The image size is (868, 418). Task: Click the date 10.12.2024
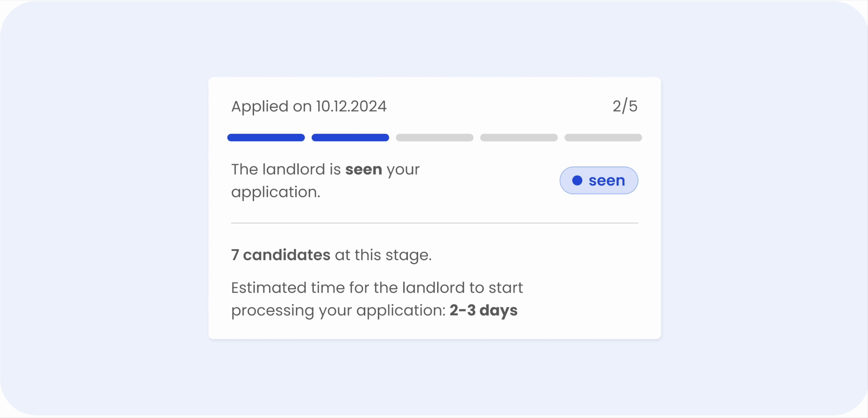(x=351, y=106)
